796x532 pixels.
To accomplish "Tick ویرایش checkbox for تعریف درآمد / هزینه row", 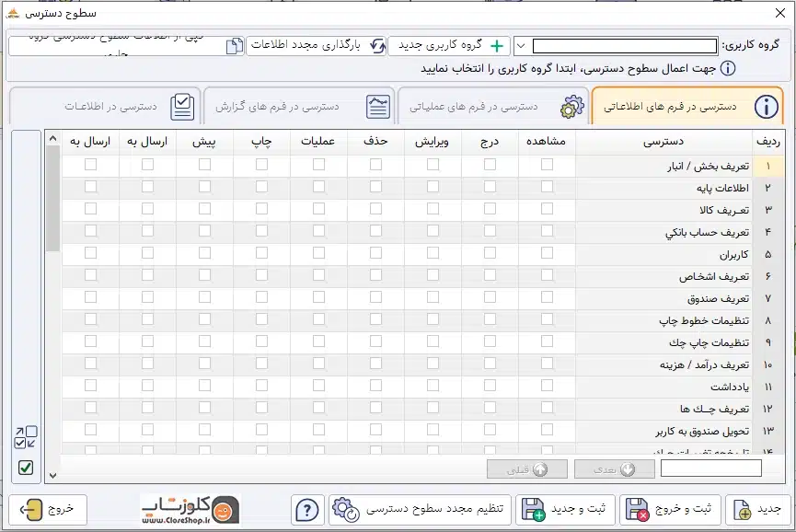I will (x=433, y=363).
